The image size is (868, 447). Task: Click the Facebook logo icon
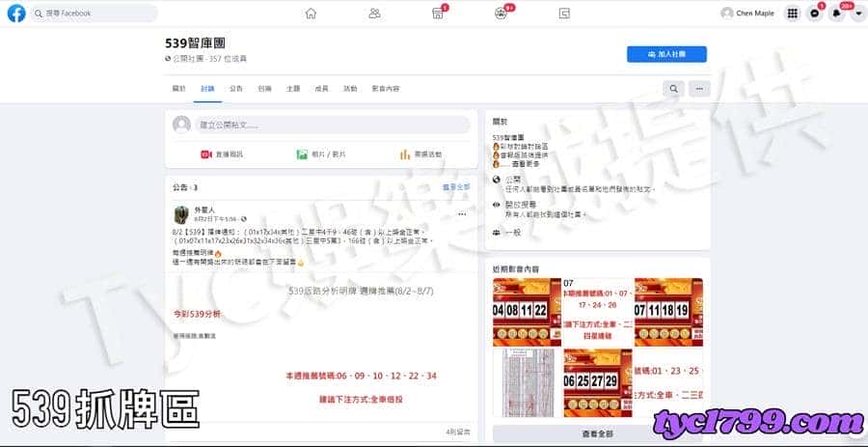click(x=16, y=13)
